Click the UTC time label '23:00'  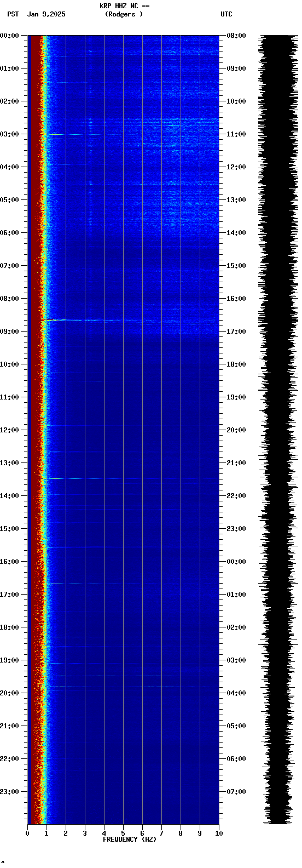(236, 529)
